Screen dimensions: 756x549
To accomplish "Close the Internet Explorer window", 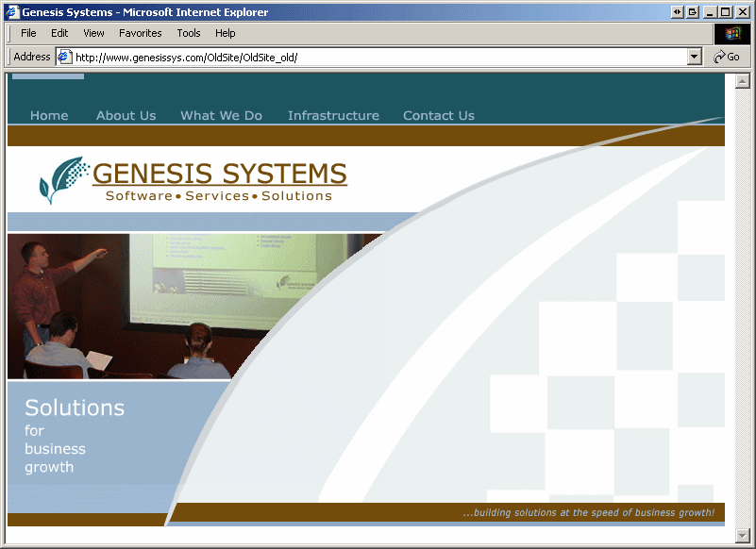I will [743, 12].
